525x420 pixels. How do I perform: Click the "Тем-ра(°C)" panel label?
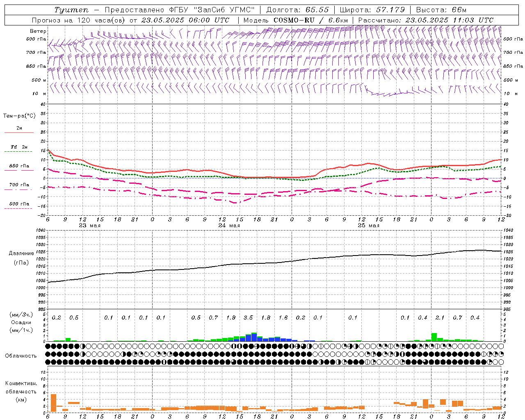[19, 116]
